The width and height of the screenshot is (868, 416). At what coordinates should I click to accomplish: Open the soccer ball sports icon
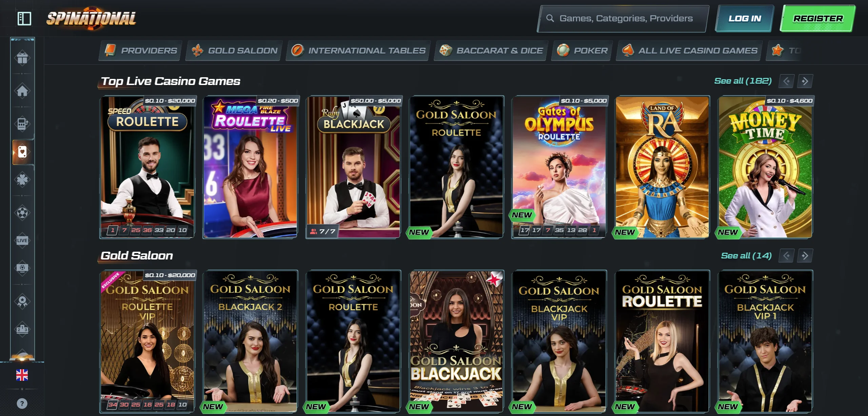click(x=22, y=213)
